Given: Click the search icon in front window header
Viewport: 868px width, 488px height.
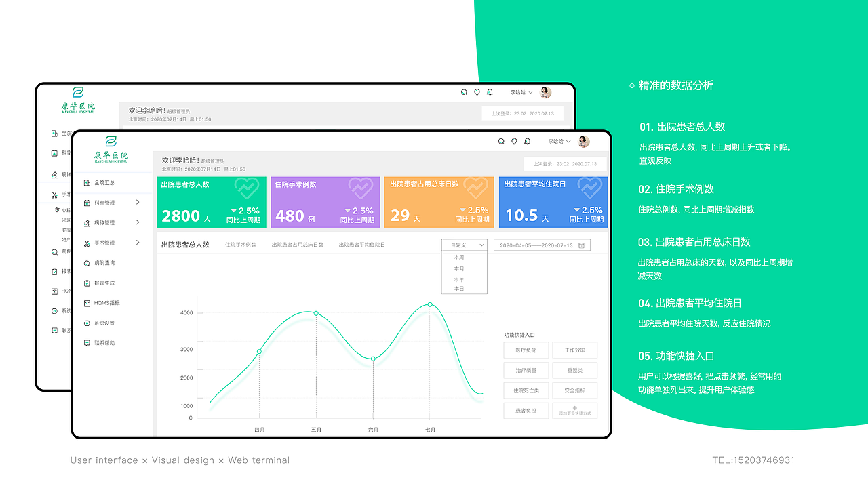Looking at the screenshot, I should 502,141.
